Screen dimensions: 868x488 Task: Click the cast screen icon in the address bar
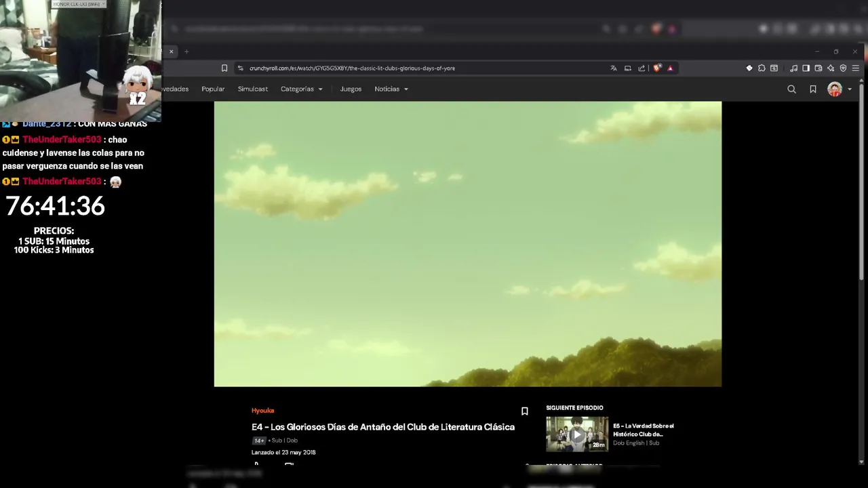click(x=628, y=68)
